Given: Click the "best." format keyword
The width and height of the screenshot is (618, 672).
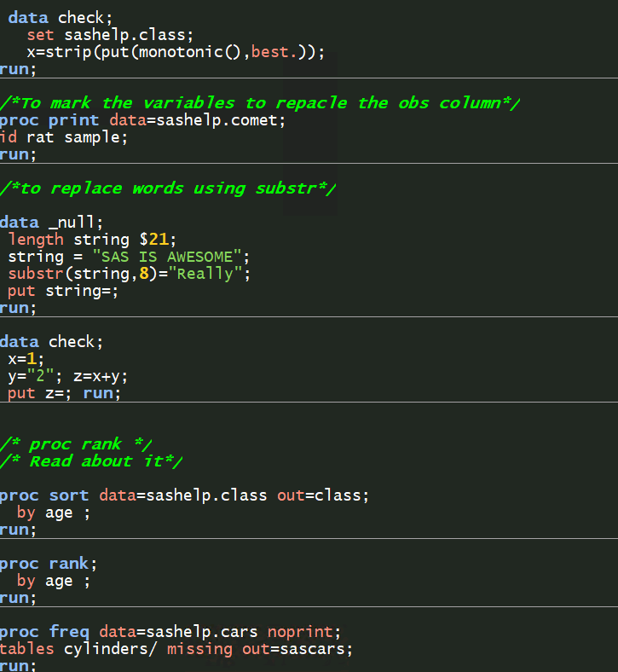Looking at the screenshot, I should click(274, 52).
